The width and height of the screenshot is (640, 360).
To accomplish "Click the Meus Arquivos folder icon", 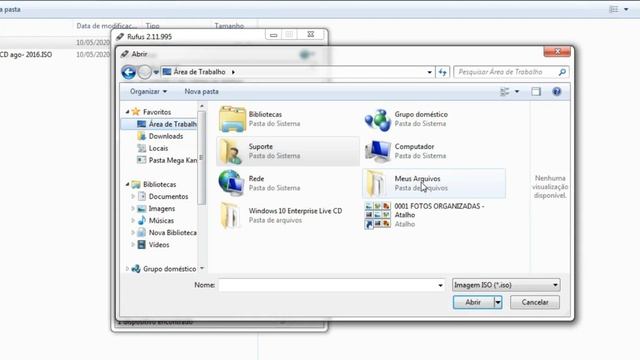I will [x=376, y=183].
